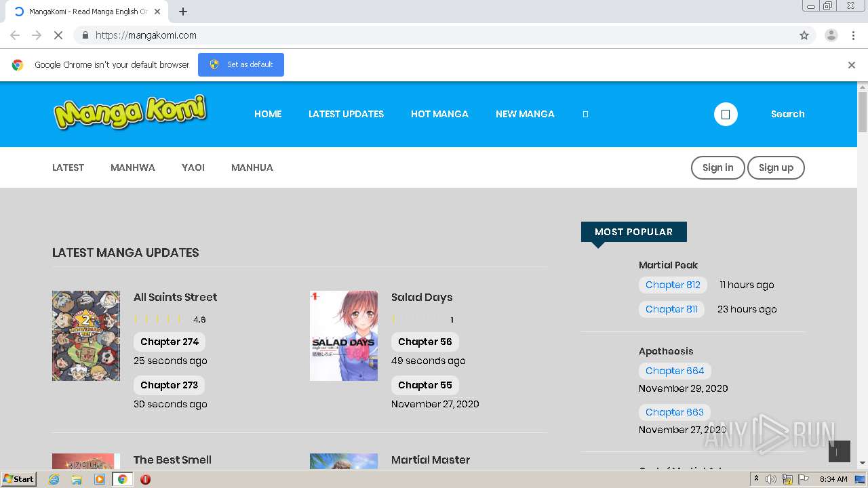Open the network tray icon
This screenshot has width=868, height=488.
pyautogui.click(x=787, y=479)
